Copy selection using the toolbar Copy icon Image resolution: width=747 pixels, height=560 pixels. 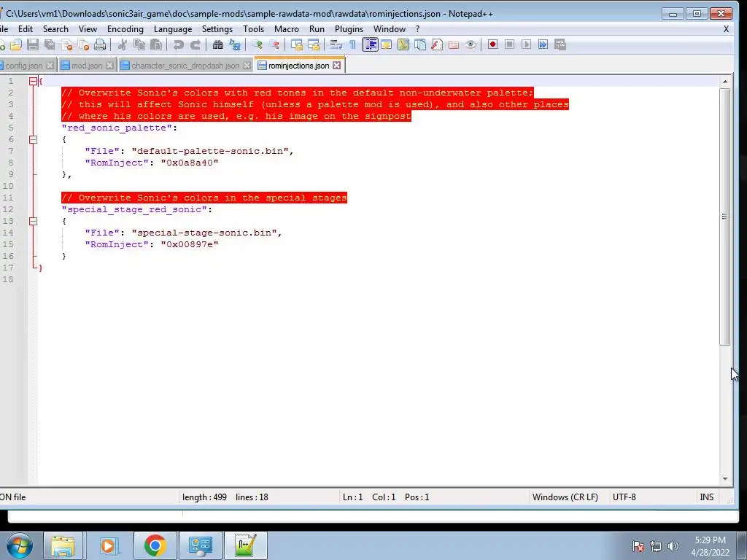click(x=139, y=44)
